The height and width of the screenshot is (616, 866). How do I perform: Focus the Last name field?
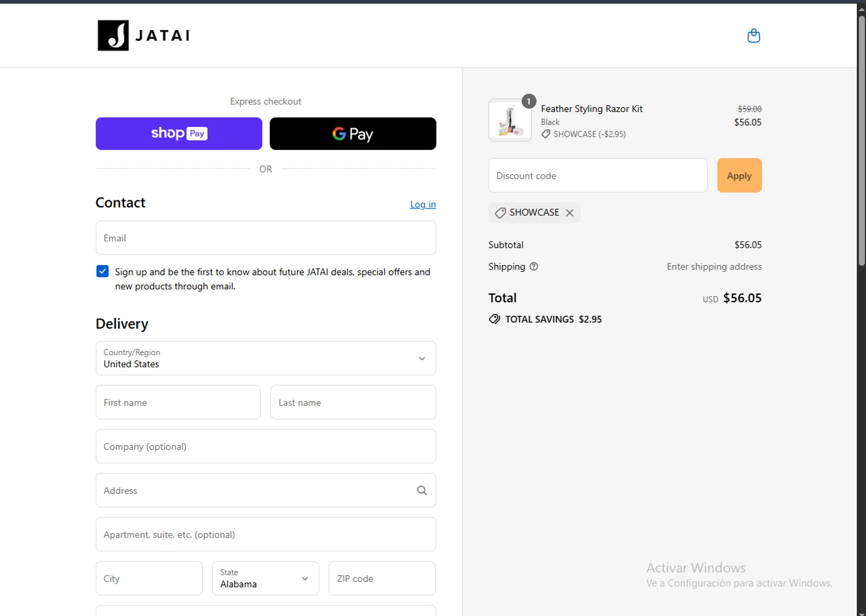(353, 402)
